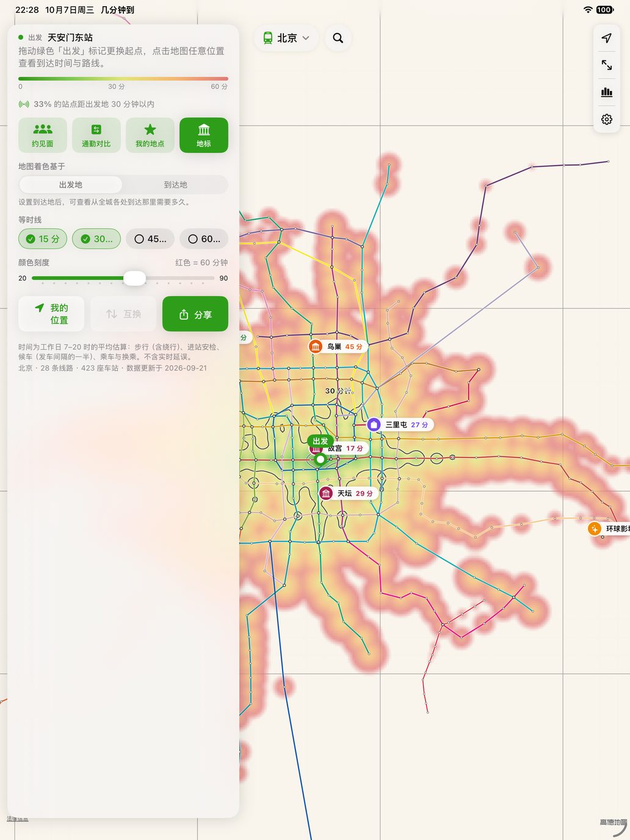The width and height of the screenshot is (630, 840).
Task: Click the 三里屯 landmark marker icon
Action: point(374,424)
